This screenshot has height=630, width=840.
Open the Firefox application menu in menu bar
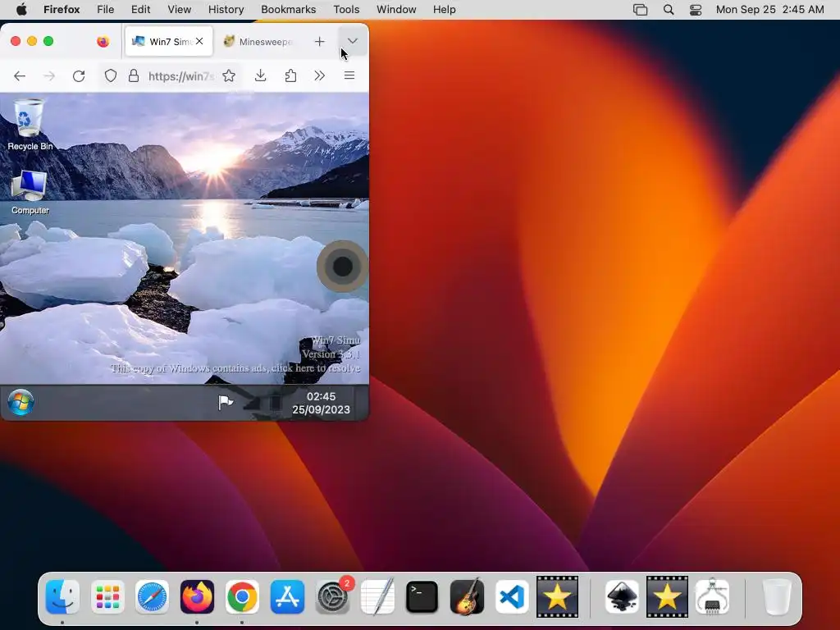[x=62, y=10]
